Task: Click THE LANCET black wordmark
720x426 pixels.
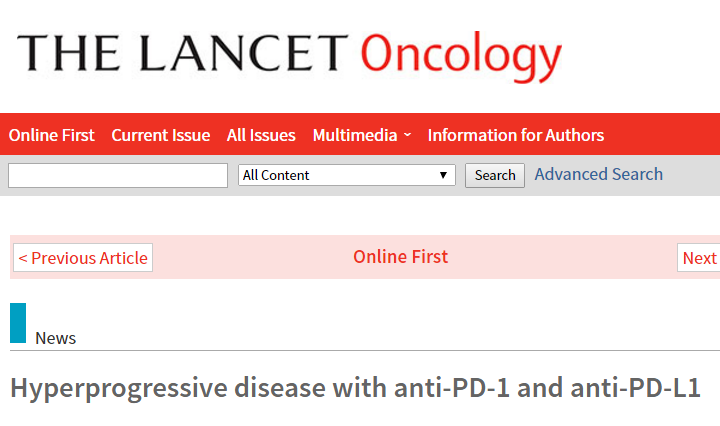Action: 182,53
